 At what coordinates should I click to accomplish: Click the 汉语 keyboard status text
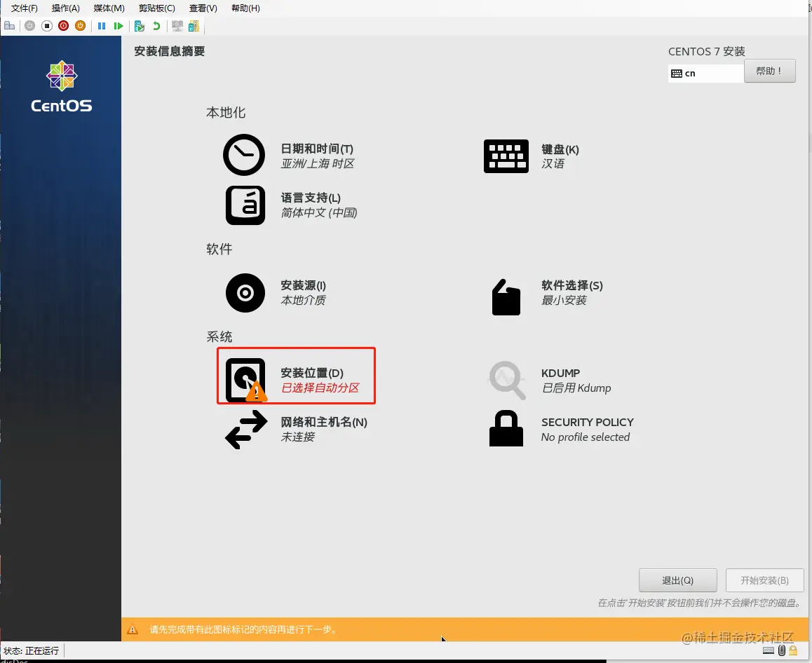point(553,163)
